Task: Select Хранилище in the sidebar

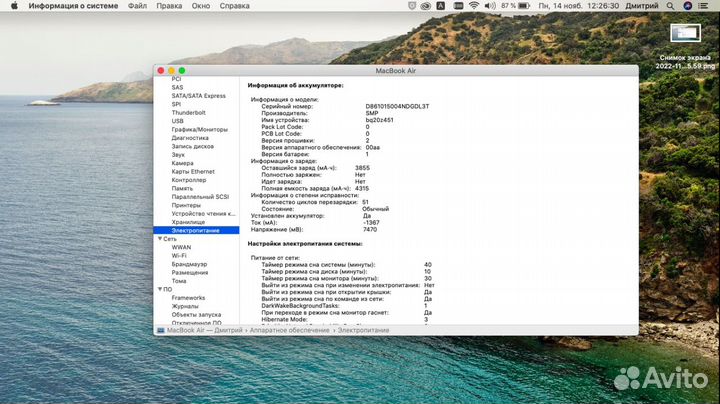Action: [x=188, y=222]
